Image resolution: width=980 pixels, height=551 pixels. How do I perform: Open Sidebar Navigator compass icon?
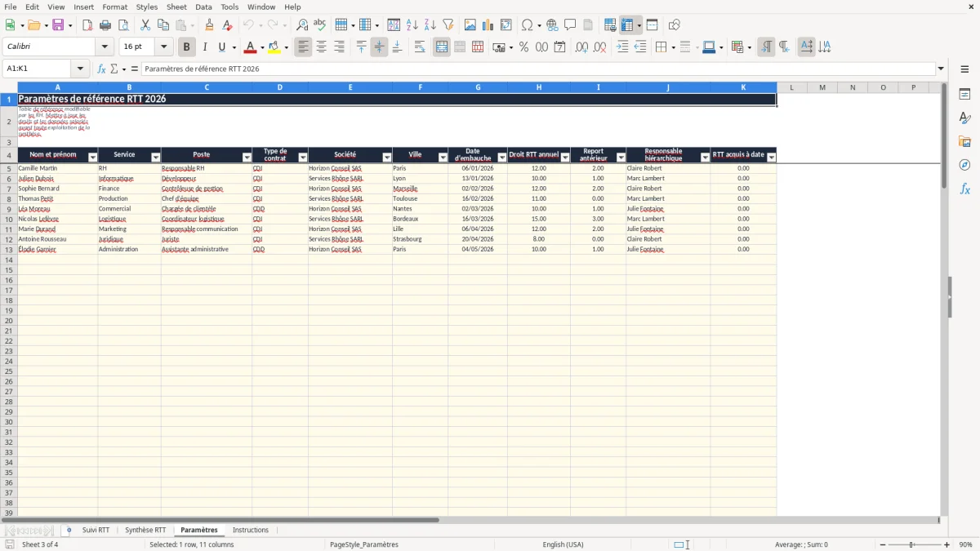964,165
